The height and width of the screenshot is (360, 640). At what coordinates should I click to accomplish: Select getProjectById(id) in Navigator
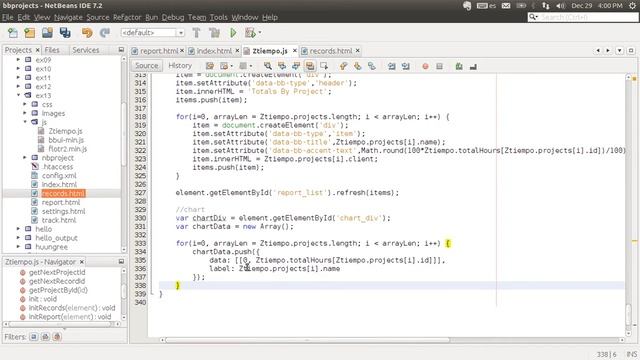click(x=58, y=290)
